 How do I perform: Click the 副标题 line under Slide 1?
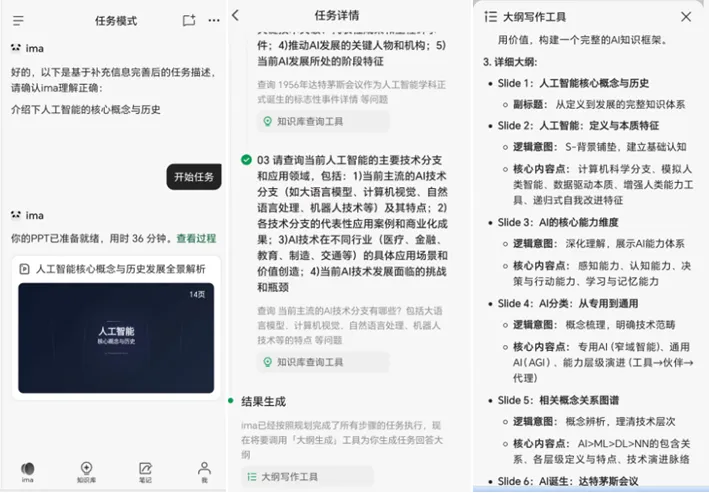[x=599, y=104]
